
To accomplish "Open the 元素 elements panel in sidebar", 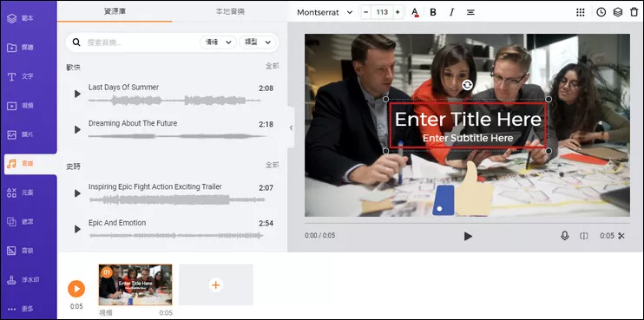I will coord(21,193).
